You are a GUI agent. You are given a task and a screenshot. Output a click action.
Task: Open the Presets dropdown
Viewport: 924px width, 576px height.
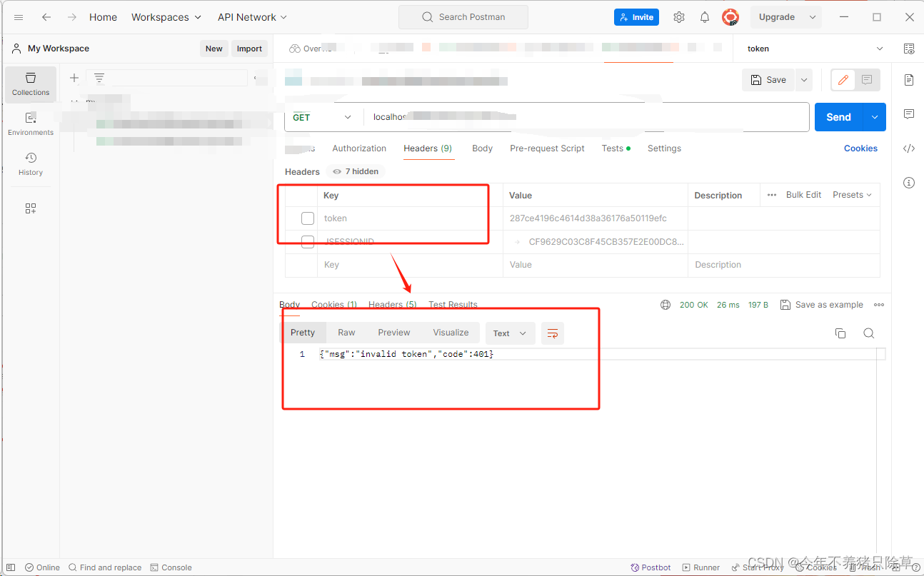coord(853,195)
